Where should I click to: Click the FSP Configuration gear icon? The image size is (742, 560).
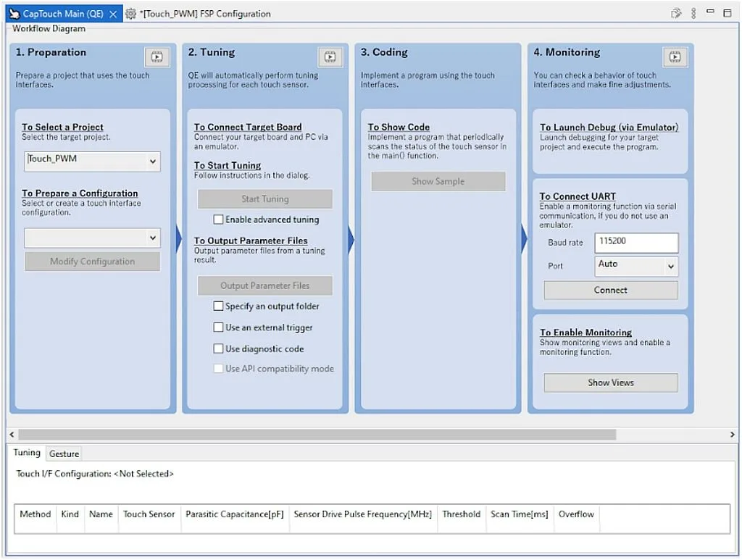click(x=130, y=14)
